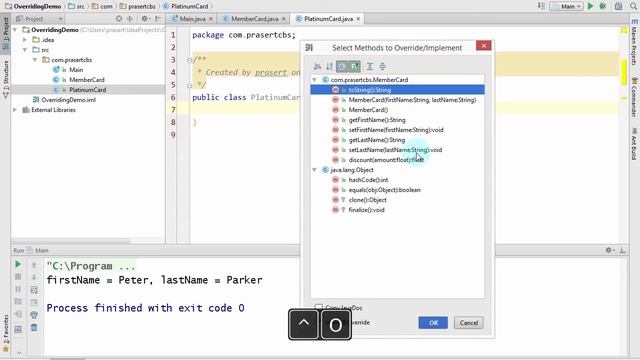Collapse java.lang.Object node in dialog
This screenshot has height=360, width=640.
pos(315,170)
